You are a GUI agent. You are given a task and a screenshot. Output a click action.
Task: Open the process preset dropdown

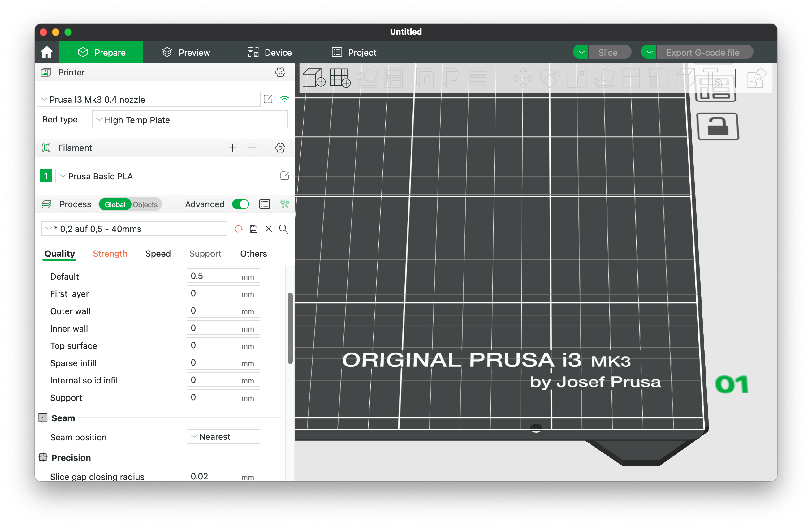tap(134, 229)
